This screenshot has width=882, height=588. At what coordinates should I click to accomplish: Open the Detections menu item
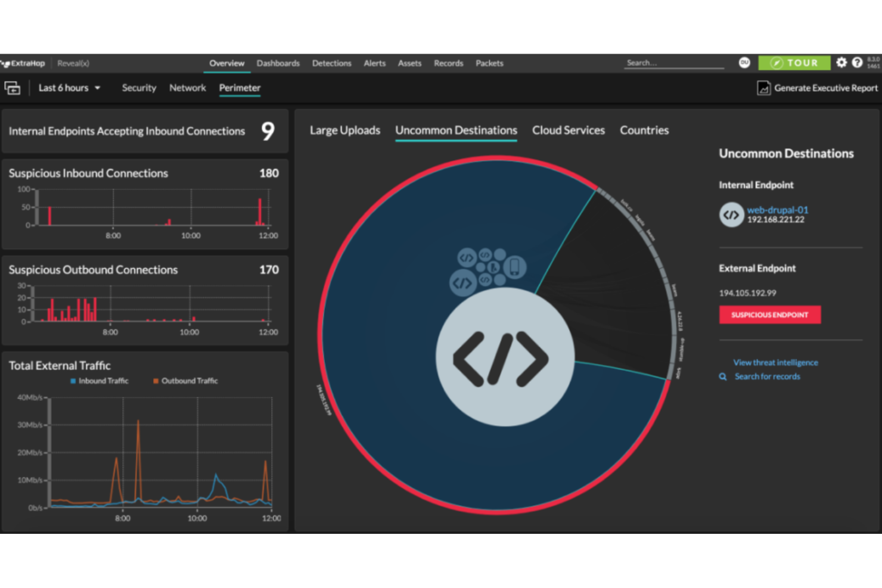[x=331, y=63]
